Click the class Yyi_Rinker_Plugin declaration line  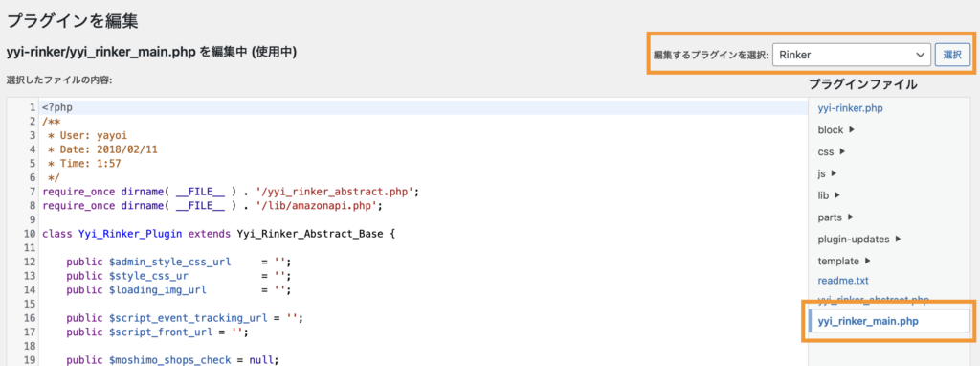click(x=219, y=234)
